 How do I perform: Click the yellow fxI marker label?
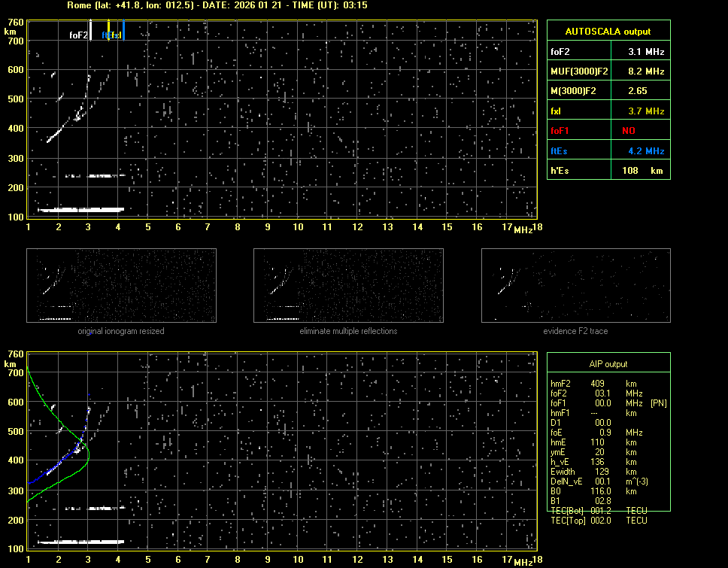pos(117,35)
